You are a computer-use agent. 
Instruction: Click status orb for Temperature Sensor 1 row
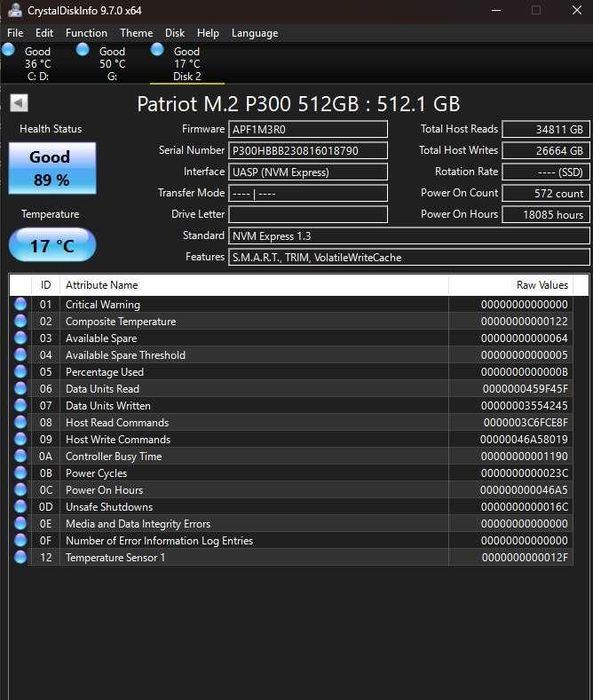[x=21, y=557]
